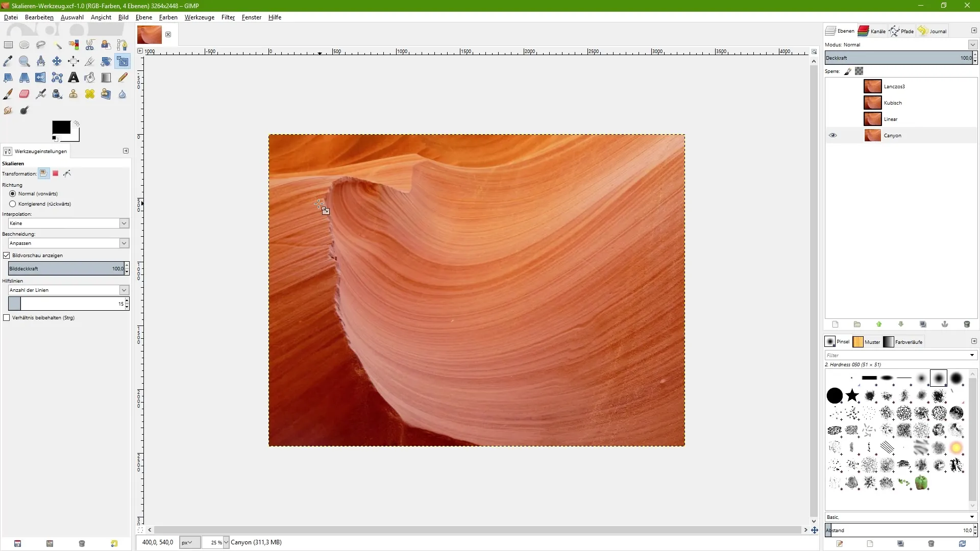Select the Ink tool
This screenshot has height=551, width=980.
[x=57, y=94]
